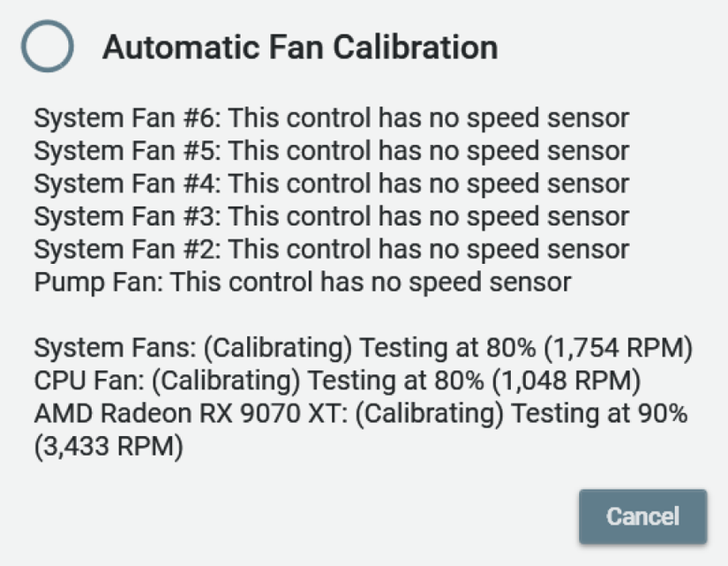The image size is (728, 566).
Task: Click the Automatic Fan Calibration title
Action: [x=300, y=47]
